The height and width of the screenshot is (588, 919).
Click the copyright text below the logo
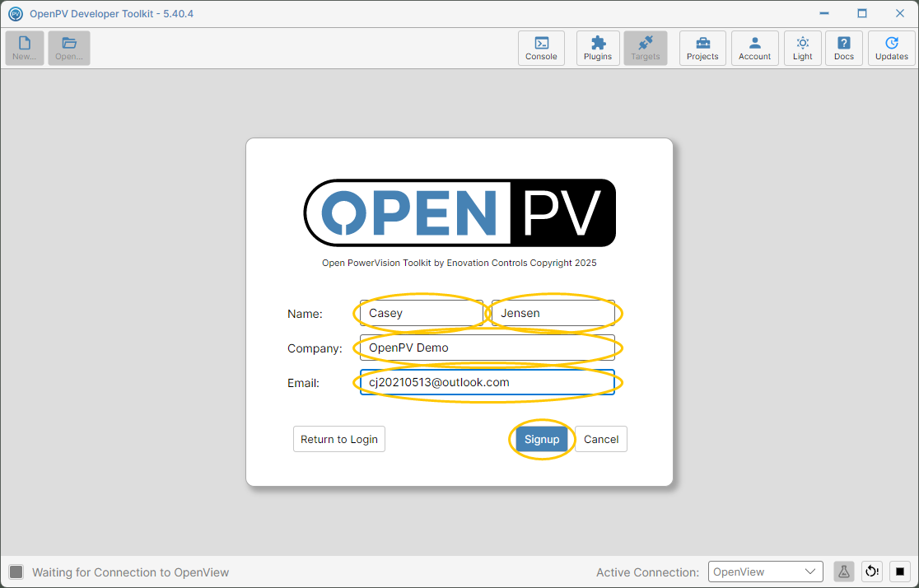click(x=459, y=263)
